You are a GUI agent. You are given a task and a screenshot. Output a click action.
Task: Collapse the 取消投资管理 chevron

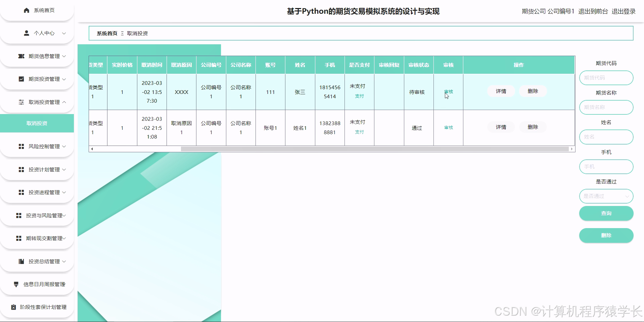pyautogui.click(x=64, y=102)
